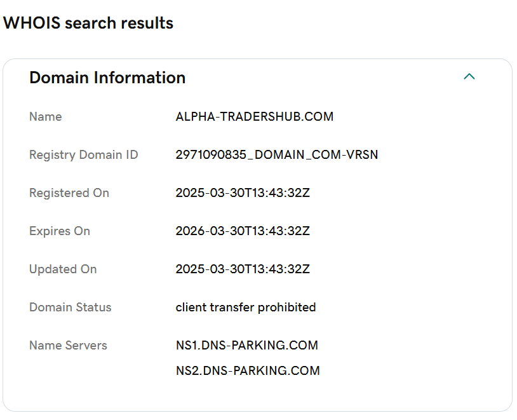Click the Updated On label

63,269
